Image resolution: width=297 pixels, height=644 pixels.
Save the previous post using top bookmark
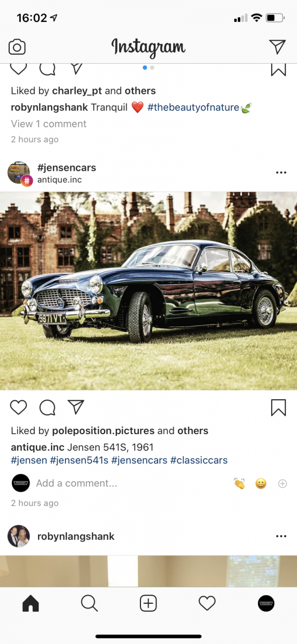(x=278, y=69)
